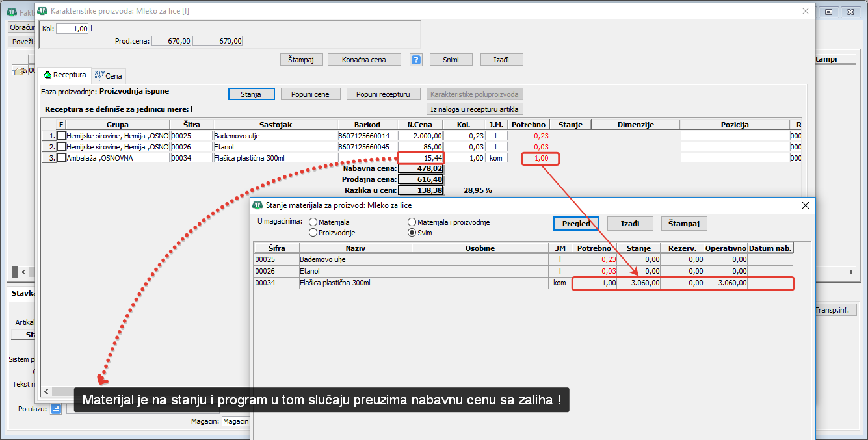
Task: Save using the Snimi button
Action: 451,60
